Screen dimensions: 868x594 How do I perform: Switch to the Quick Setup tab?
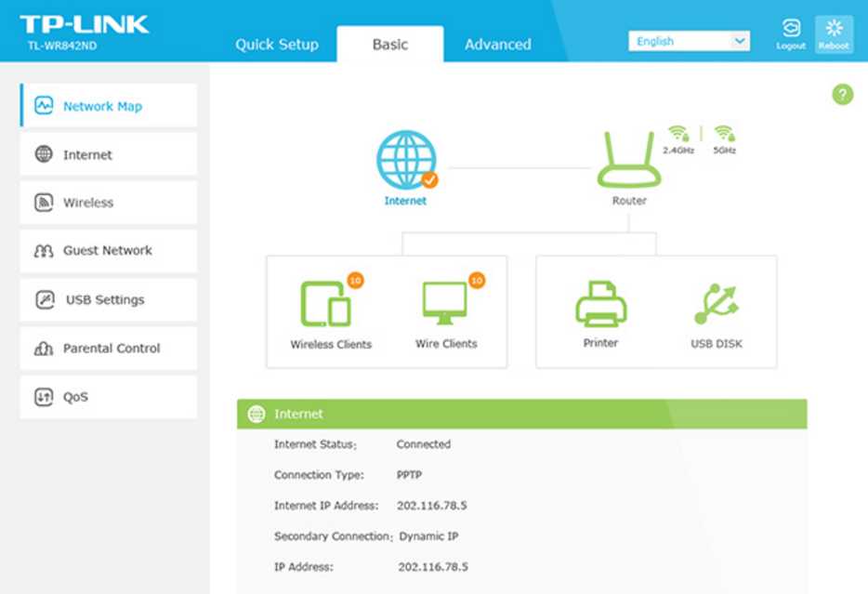(276, 44)
